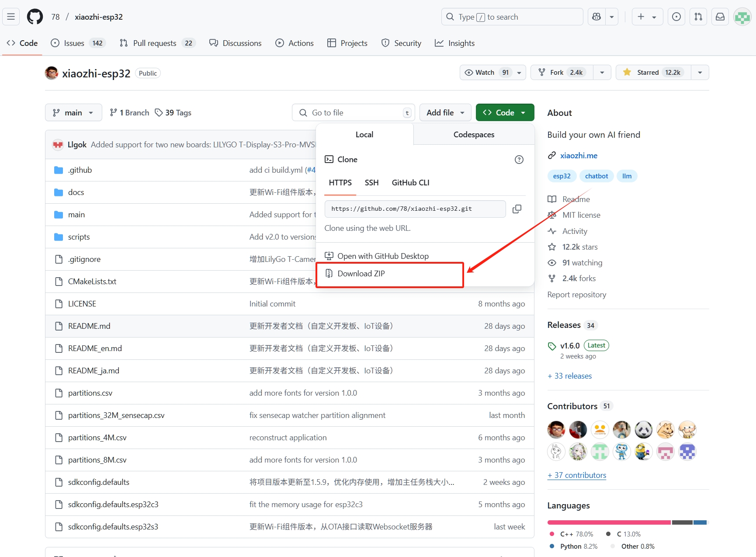Open the Add file dropdown
Screen dimensions: 756x557
click(445, 113)
